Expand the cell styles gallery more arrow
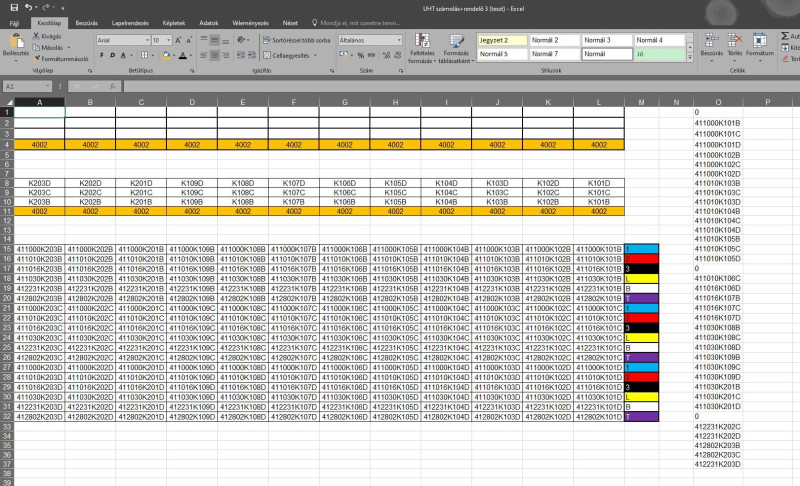Viewport: 800px width, 486px height. coord(690,58)
